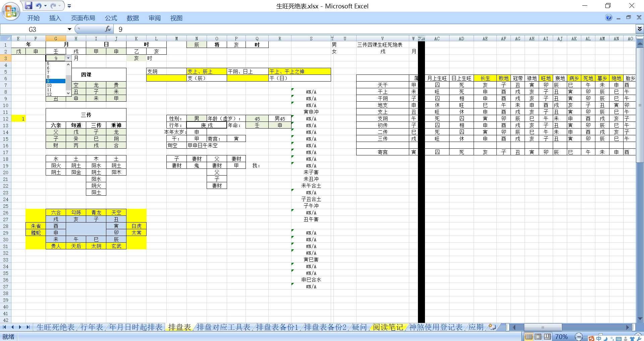Open the 年月日时起排表 sheet
This screenshot has height=341, width=644.
point(136,327)
